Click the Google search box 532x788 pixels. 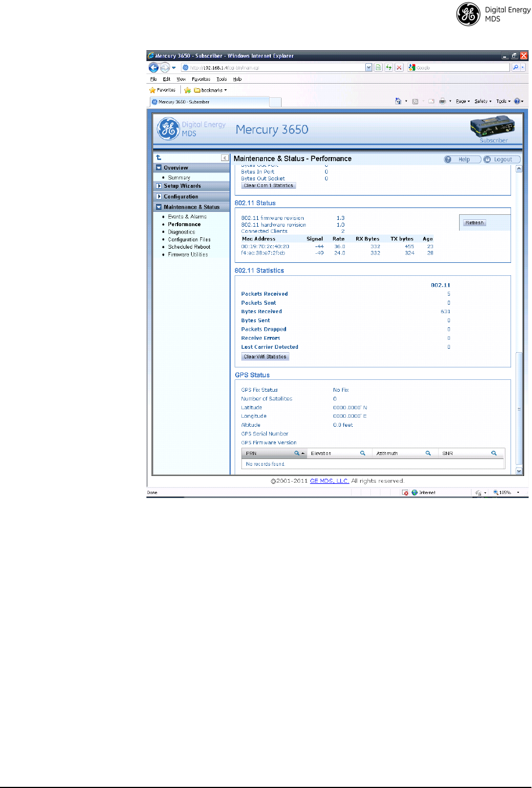coord(459,67)
